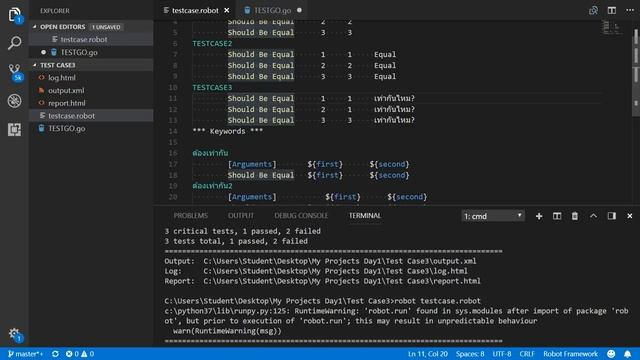Click the unsaved dot on the TESTGO.go tab

pyautogui.click(x=299, y=10)
